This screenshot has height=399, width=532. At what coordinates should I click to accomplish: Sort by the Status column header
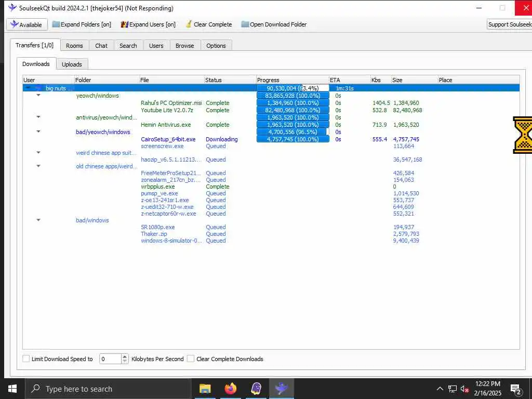point(230,80)
